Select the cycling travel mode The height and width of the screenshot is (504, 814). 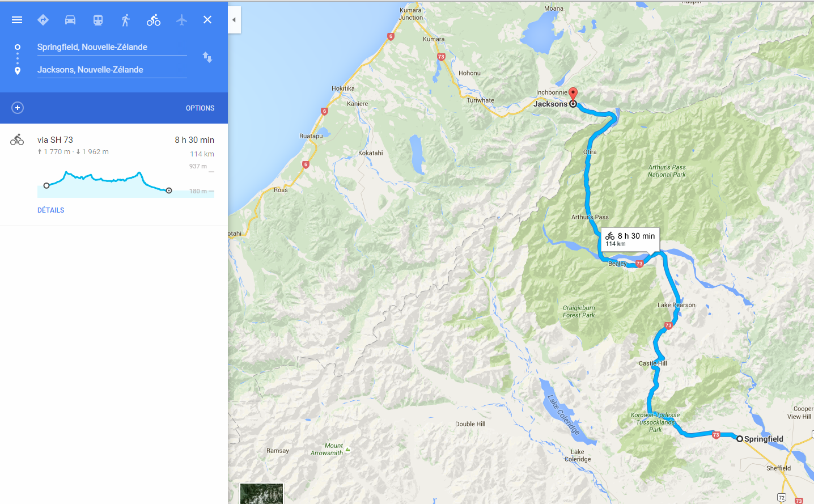pos(154,20)
